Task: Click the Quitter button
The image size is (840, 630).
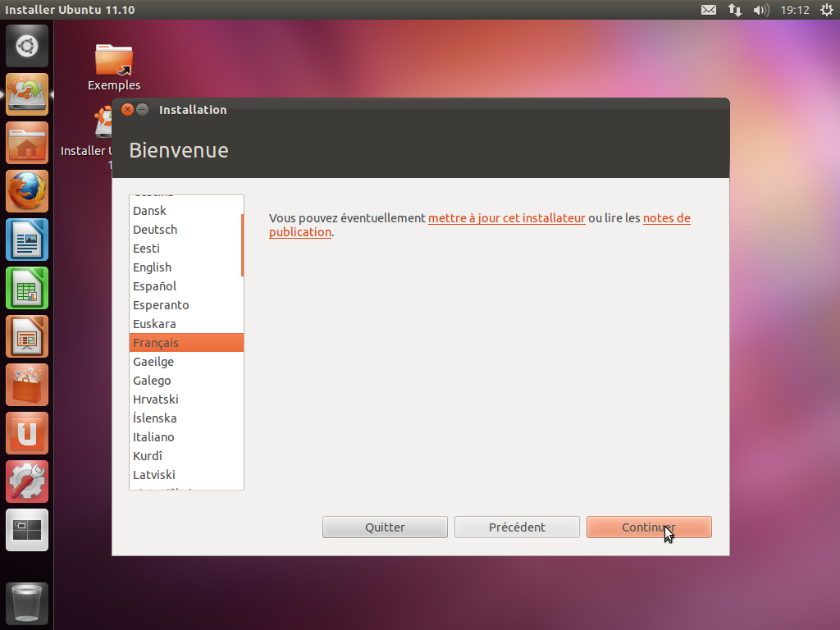Action: coord(385,527)
